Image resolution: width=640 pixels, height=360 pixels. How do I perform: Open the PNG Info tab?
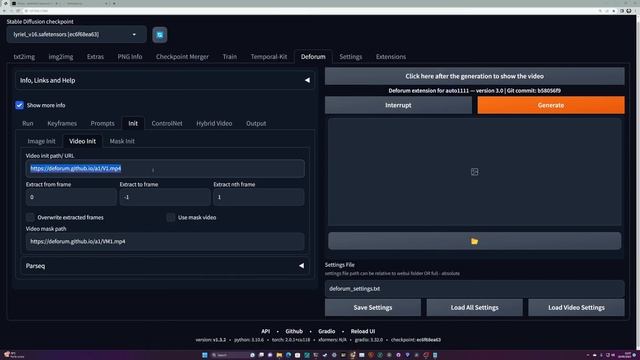[130, 57]
